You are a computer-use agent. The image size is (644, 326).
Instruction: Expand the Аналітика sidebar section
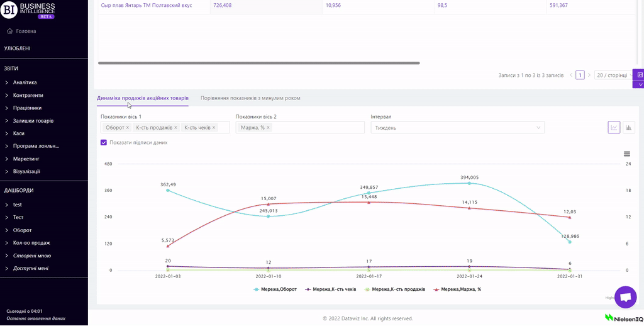click(25, 82)
